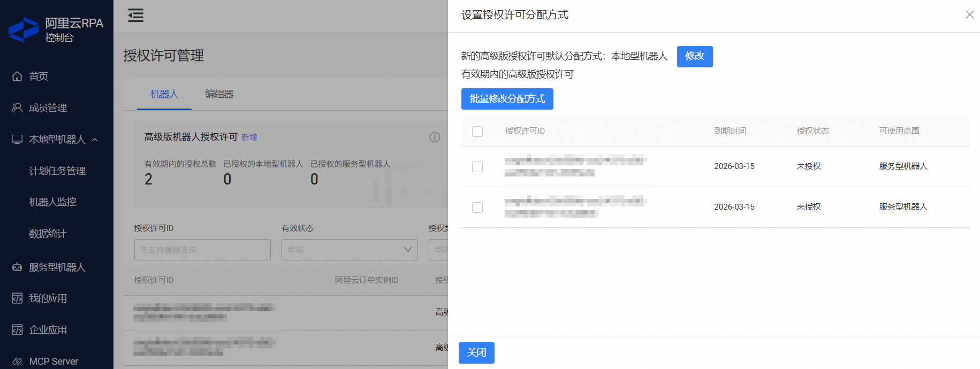
Task: Click the 到期时间 column header
Action: 730,131
